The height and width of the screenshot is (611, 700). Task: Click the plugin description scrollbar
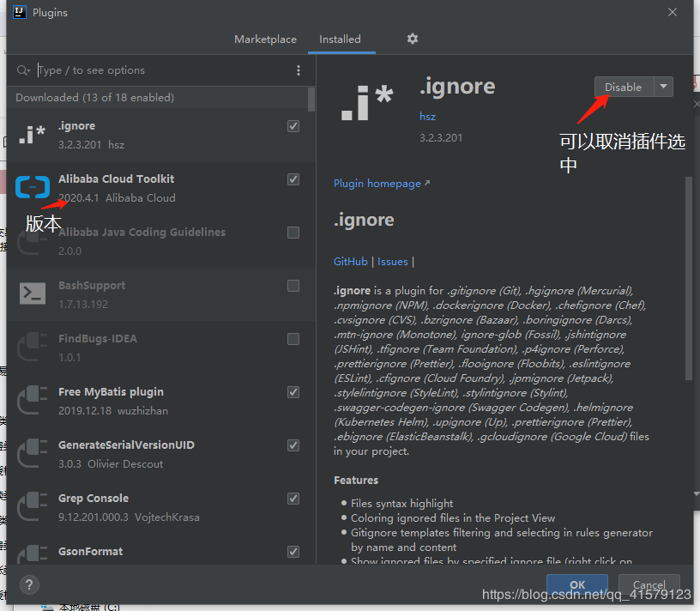689,278
